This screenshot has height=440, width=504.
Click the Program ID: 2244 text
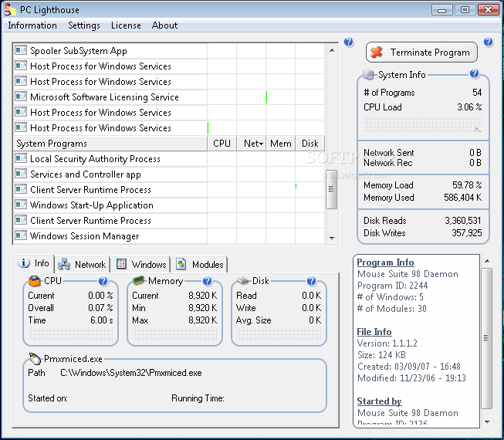point(392,286)
